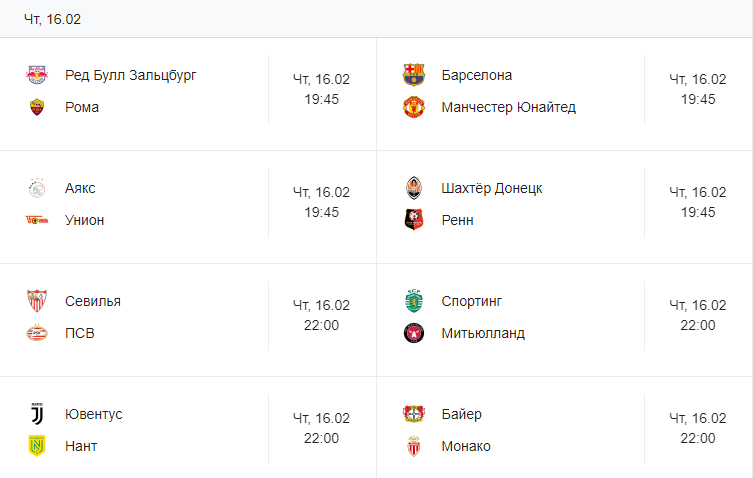Select the Барселона match time 19:45
The image size is (753, 478).
coord(698,99)
